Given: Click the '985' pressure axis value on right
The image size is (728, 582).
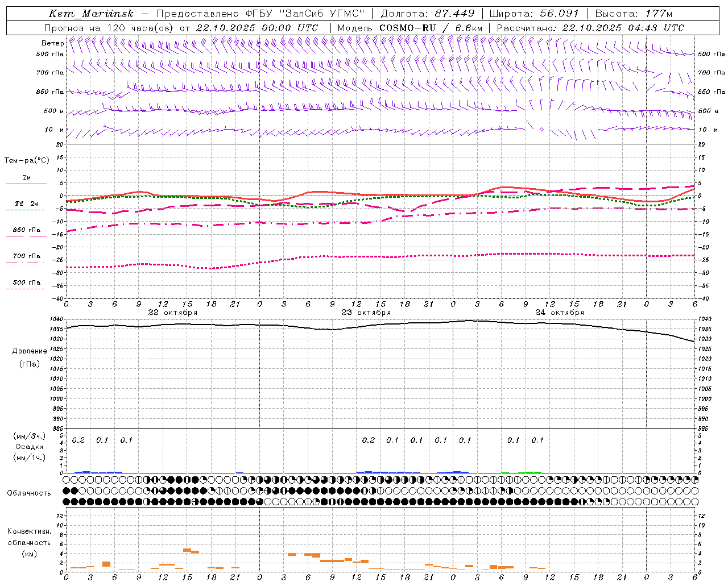Looking at the screenshot, I should point(704,429).
